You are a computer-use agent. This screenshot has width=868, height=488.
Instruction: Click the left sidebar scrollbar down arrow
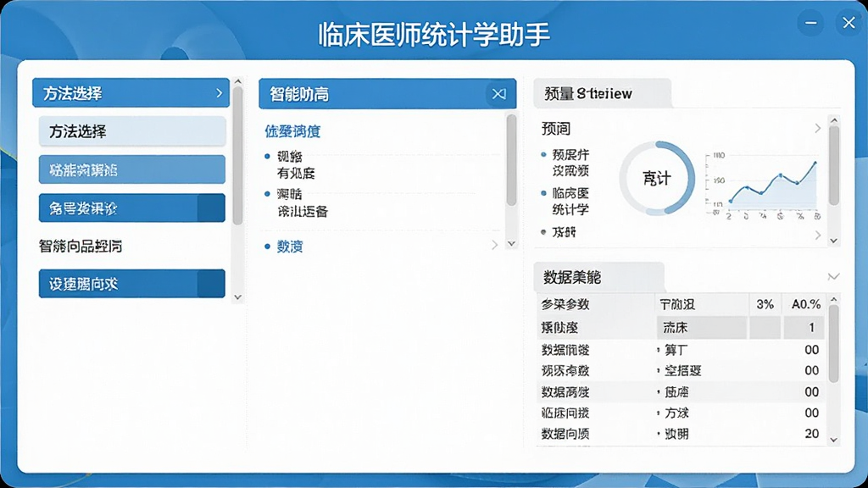pyautogui.click(x=238, y=297)
